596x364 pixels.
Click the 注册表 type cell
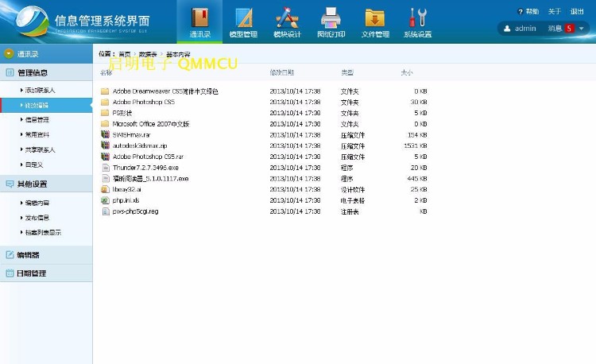(350, 211)
